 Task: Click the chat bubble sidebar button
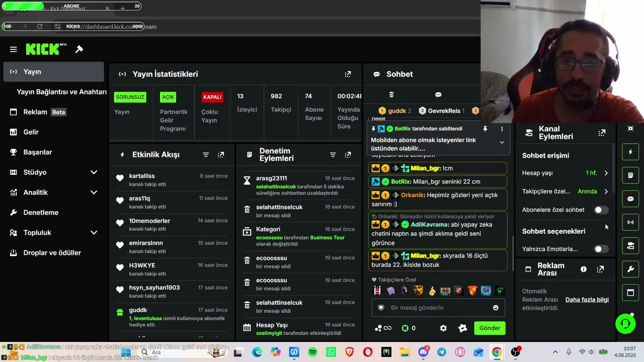coord(630,199)
